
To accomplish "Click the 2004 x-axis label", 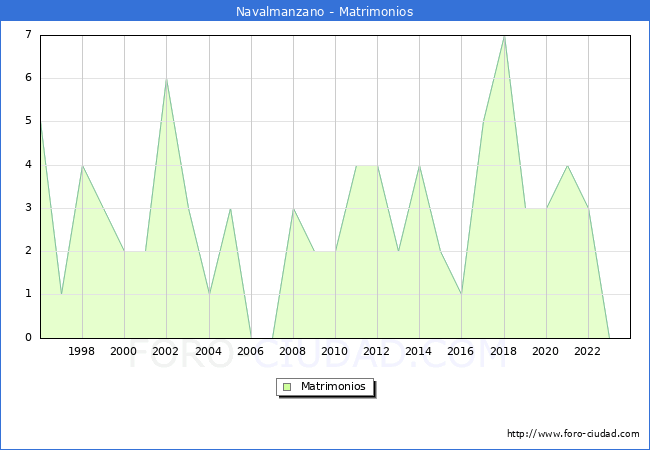I will click(x=208, y=351).
